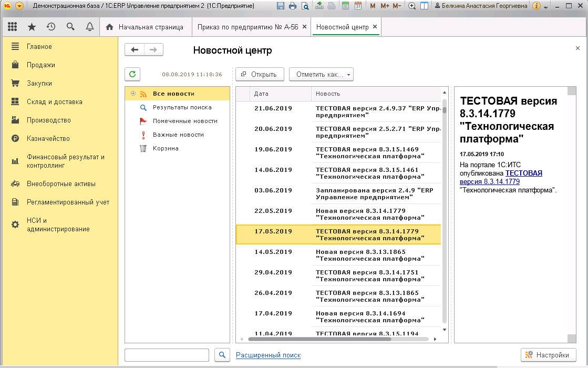Click the news search input field
Image resolution: width=588 pixels, height=368 pixels.
coord(167,355)
